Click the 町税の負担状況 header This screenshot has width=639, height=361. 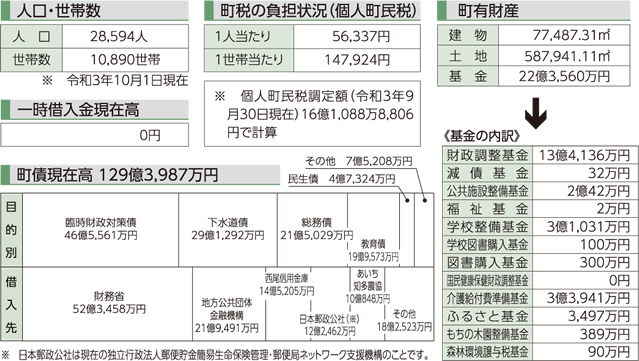[x=312, y=11]
